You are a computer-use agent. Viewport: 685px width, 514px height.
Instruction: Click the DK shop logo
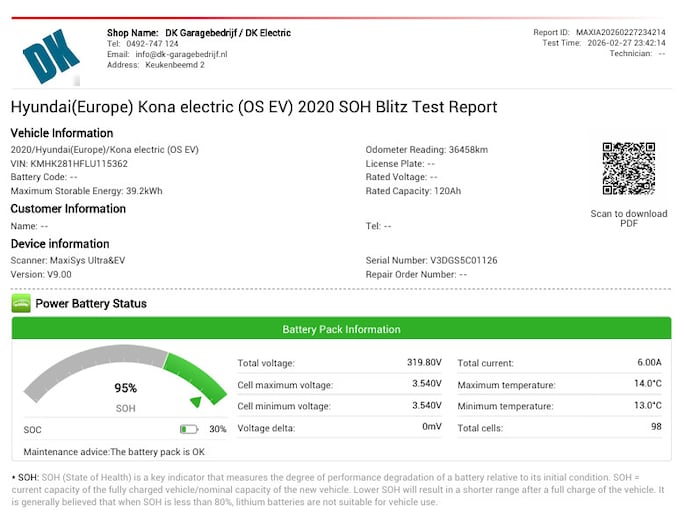(51, 55)
